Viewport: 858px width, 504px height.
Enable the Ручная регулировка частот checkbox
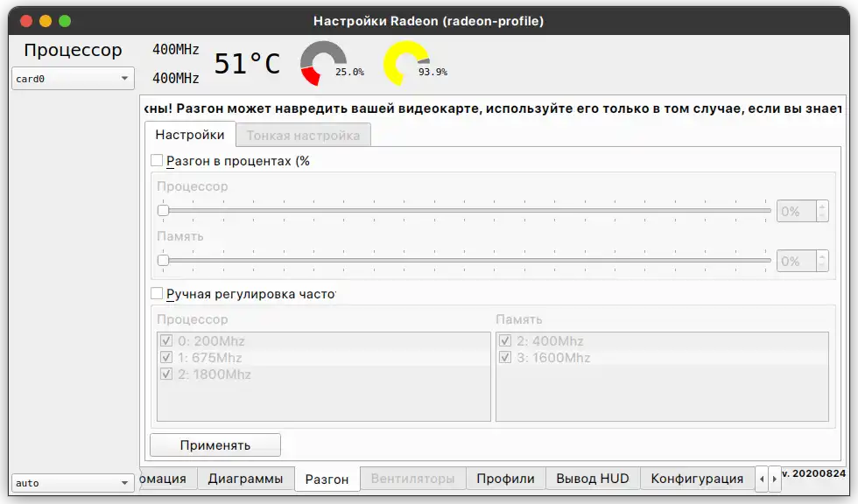(x=157, y=293)
